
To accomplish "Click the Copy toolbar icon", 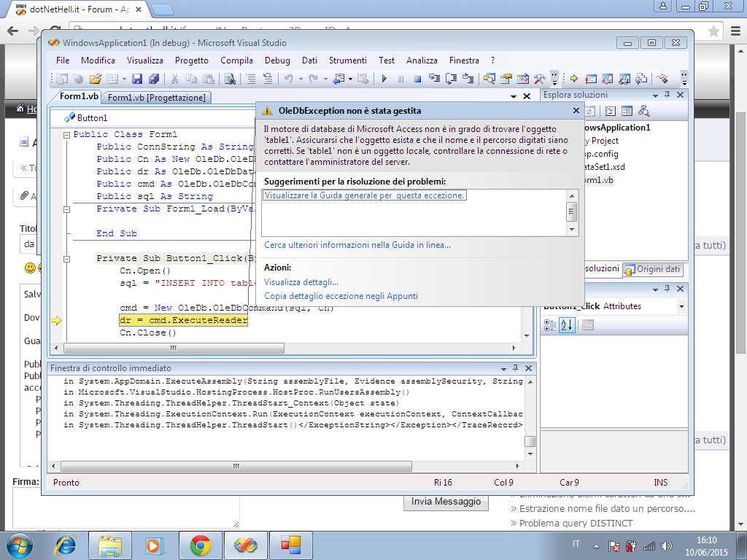I will click(191, 79).
